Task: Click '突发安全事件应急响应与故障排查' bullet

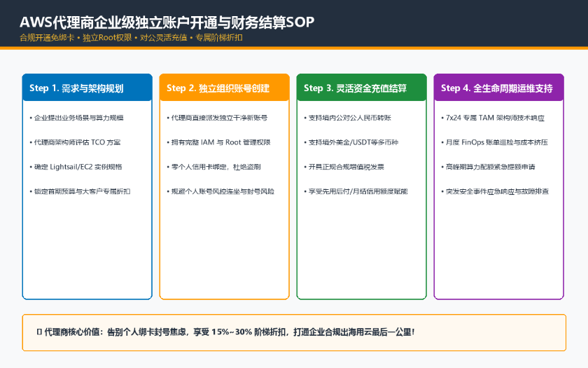Action: point(495,191)
